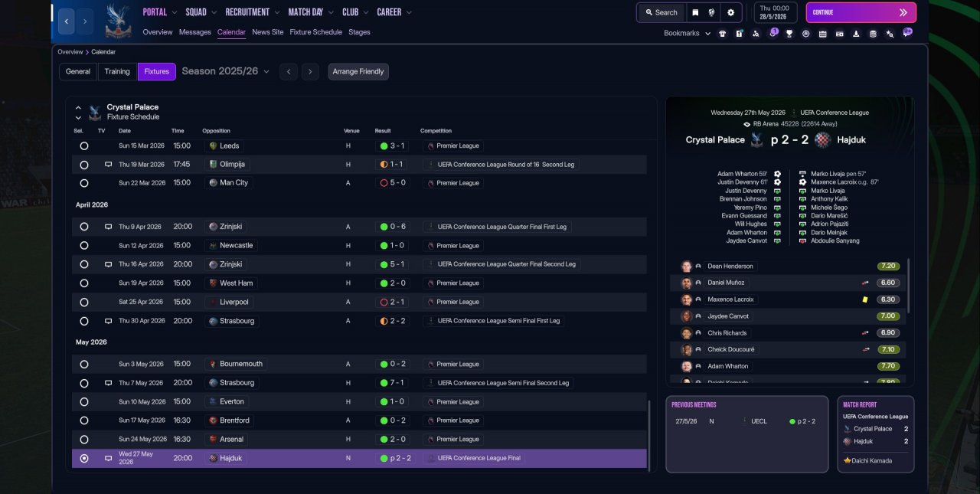
Task: Select the Liverpool fixture radio button
Action: 84,302
